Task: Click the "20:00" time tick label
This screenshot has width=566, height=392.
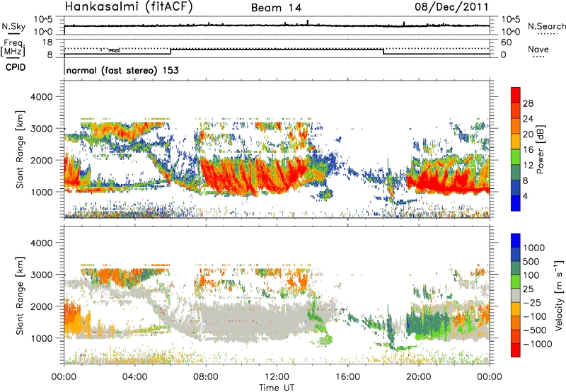Action: [418, 377]
